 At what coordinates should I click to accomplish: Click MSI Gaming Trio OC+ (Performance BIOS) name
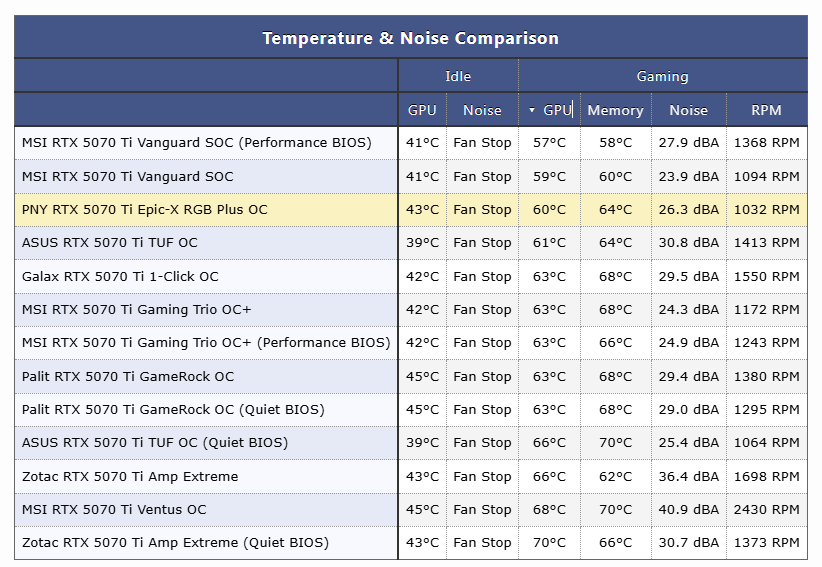(x=206, y=343)
